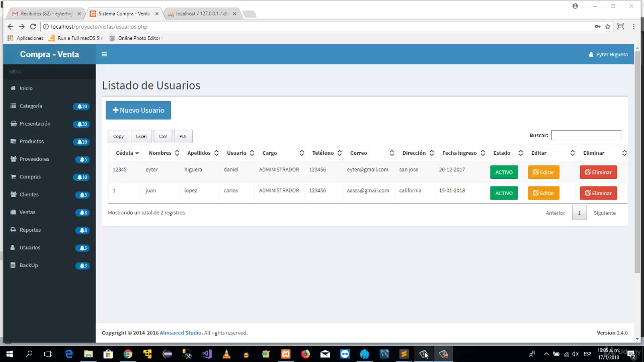Reload the page with the refresh icon

tap(33, 27)
